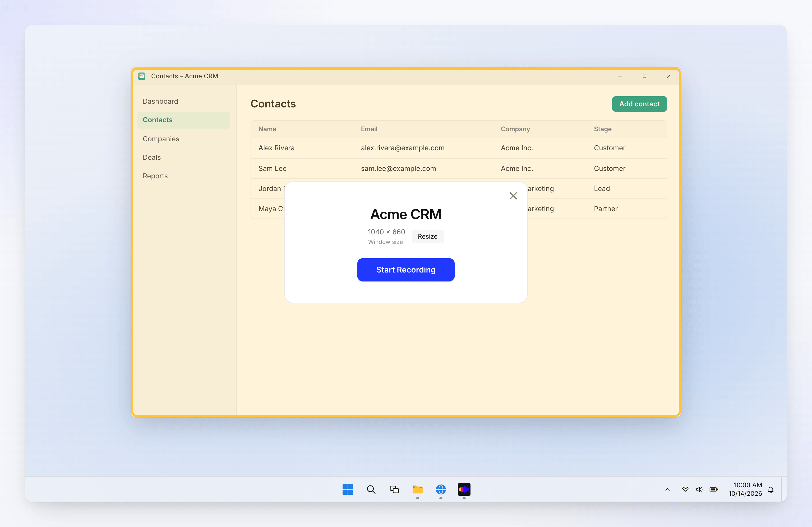
Task: Close the Contacts – Acme CRM window
Action: (668, 76)
